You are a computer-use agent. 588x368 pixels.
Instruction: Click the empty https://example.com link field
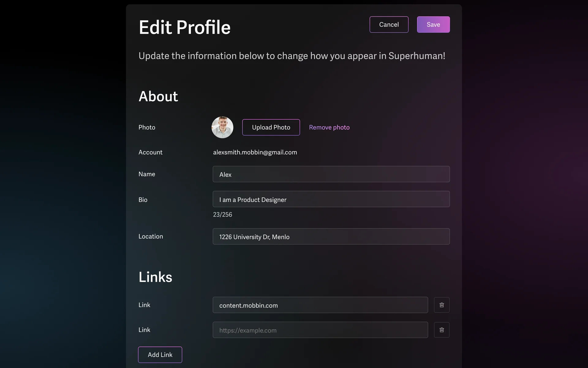(x=320, y=330)
